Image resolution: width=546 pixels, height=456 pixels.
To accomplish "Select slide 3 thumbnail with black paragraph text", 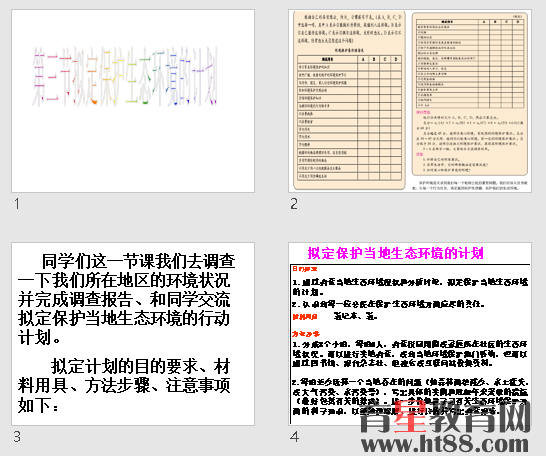I will [x=133, y=334].
